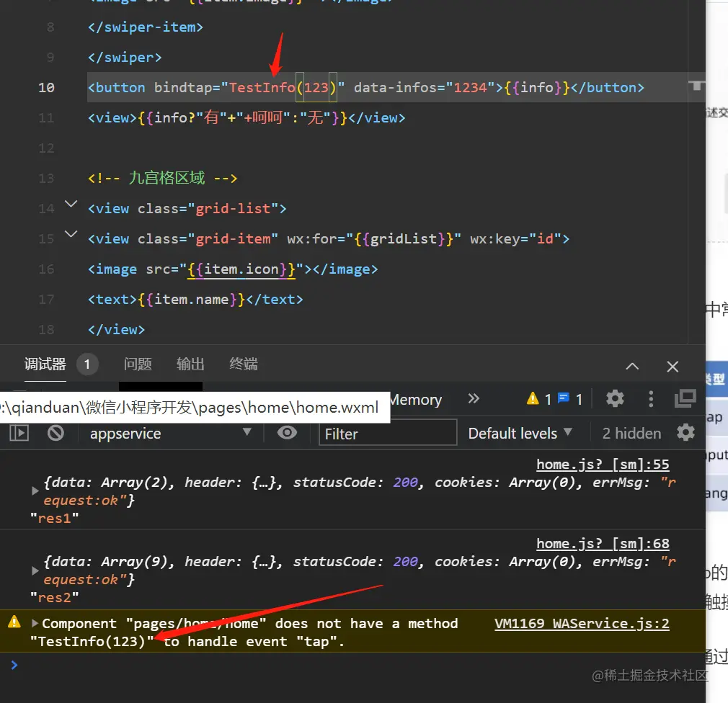Click the debugger badge showing 1
Image resolution: width=728 pixels, height=703 pixels.
86,364
